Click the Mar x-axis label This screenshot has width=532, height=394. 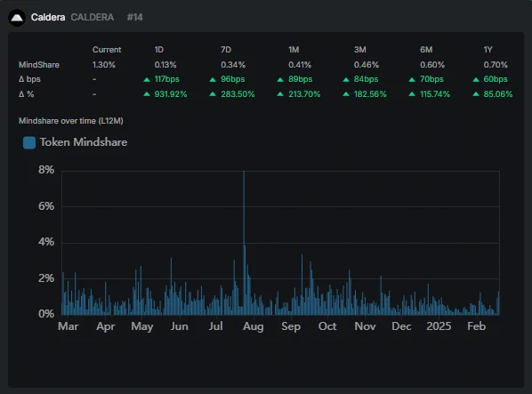pyautogui.click(x=69, y=326)
